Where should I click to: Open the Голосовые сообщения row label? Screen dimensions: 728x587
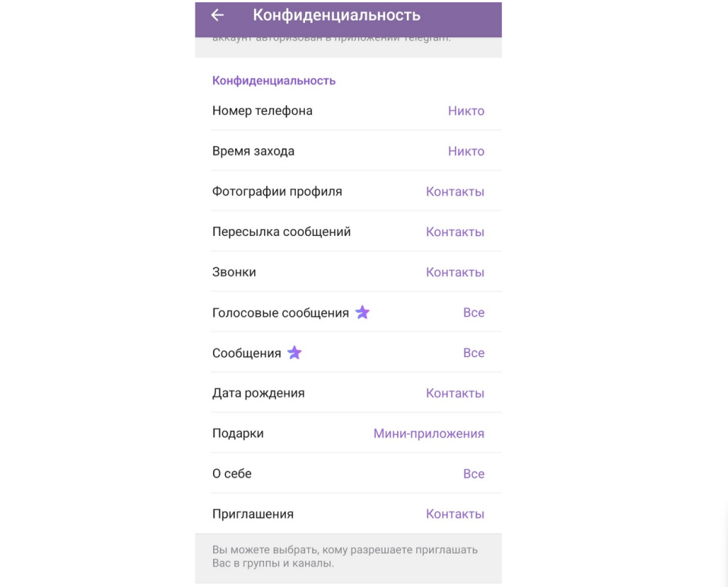[x=281, y=313]
